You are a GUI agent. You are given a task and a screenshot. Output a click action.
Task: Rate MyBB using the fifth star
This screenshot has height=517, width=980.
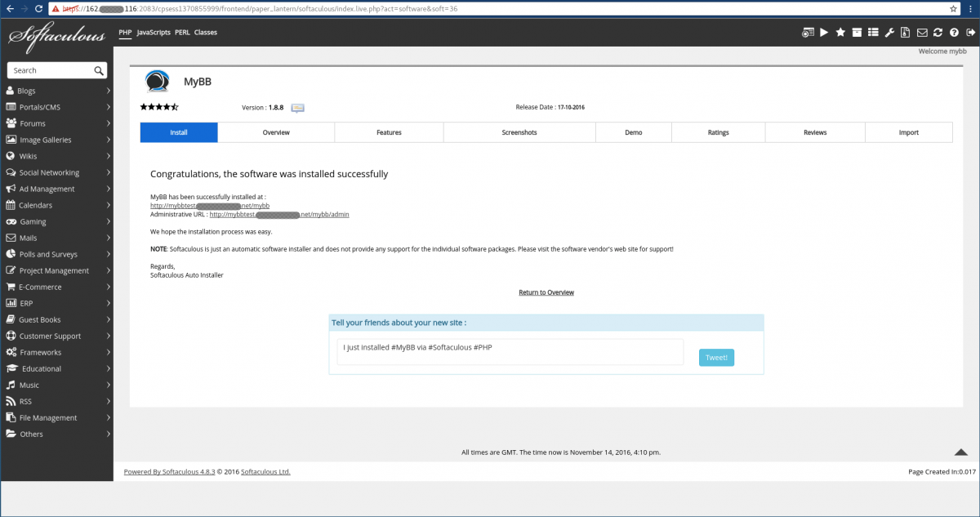173,106
